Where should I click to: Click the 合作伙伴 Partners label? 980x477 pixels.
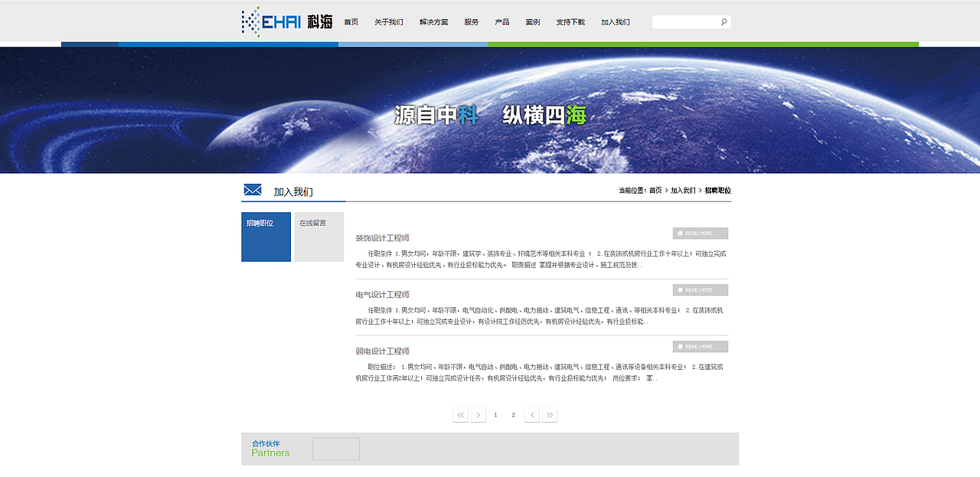pyautogui.click(x=271, y=449)
